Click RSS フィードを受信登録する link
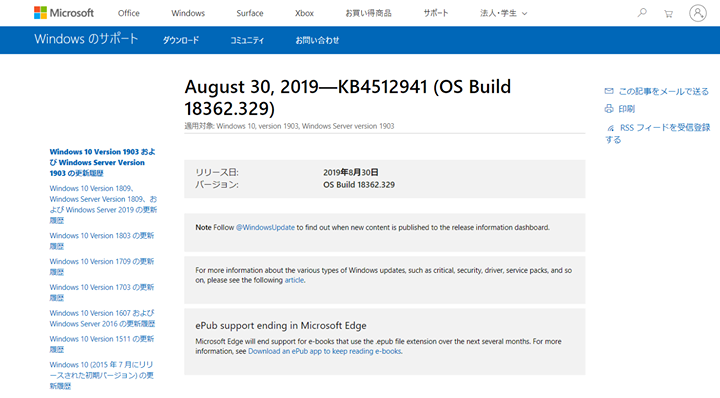Screen dimensions: 720x398 [658, 133]
